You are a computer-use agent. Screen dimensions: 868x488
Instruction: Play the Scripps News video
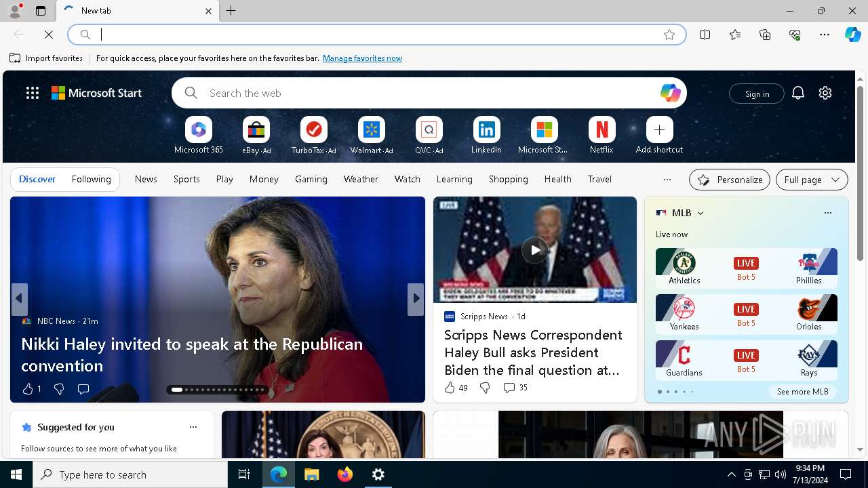pos(535,250)
